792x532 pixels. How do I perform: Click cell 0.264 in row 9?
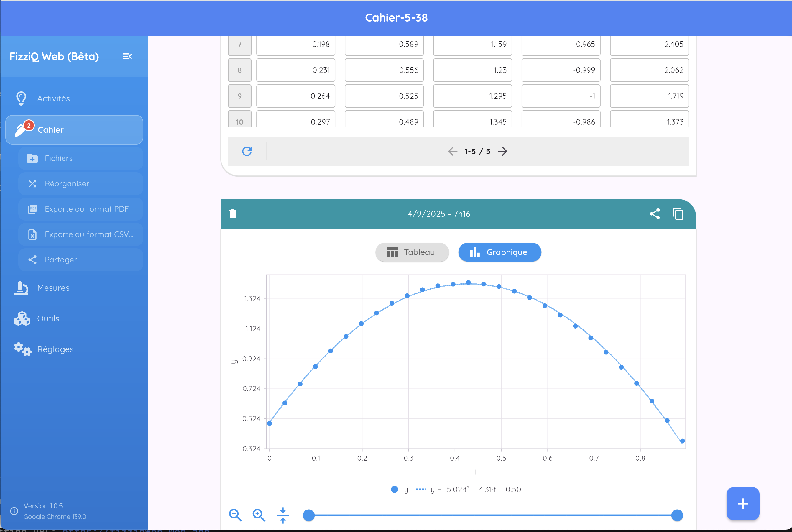(296, 96)
